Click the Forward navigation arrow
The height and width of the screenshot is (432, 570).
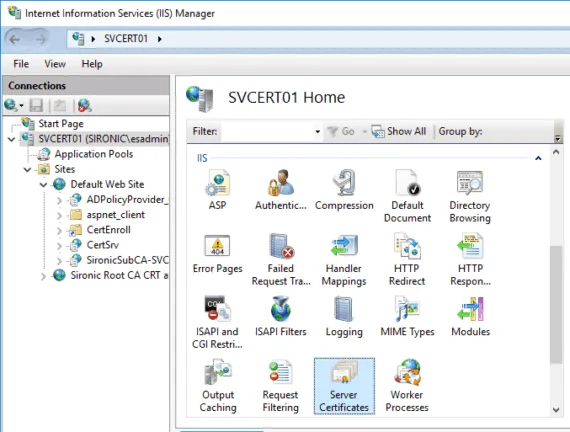tap(41, 39)
